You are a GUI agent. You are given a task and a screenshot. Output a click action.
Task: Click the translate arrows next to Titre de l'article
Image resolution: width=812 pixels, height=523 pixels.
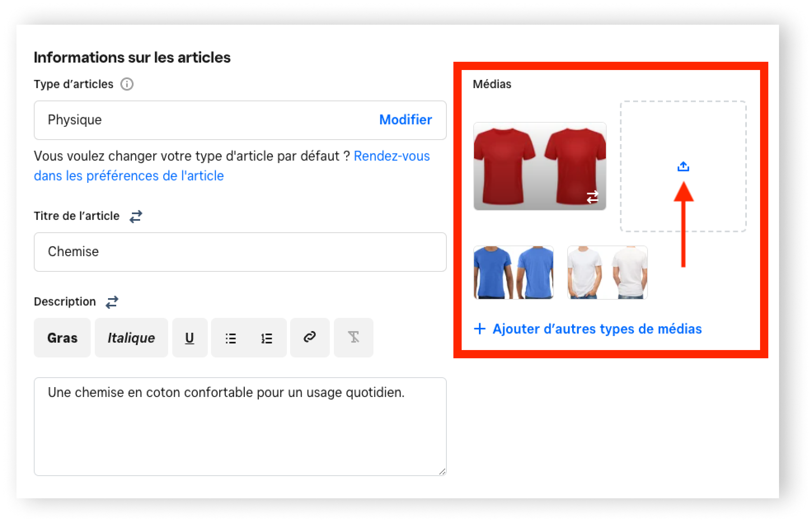coord(136,216)
